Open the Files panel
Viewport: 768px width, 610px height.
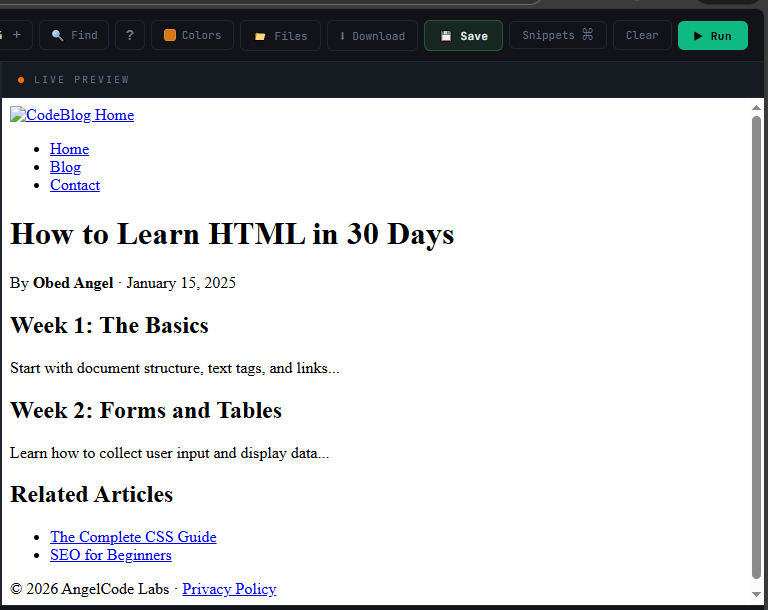(281, 36)
